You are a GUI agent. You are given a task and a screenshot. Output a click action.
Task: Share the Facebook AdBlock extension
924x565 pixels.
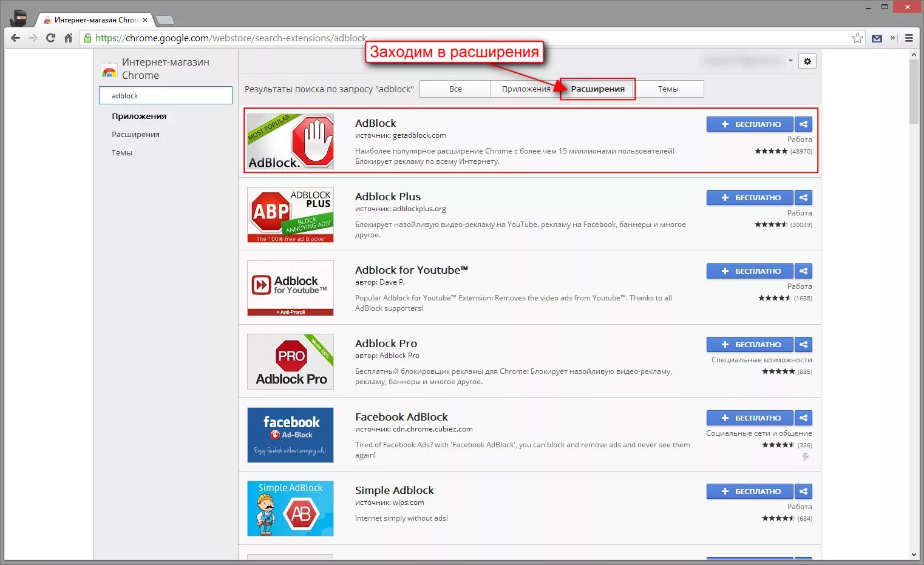[x=803, y=418]
